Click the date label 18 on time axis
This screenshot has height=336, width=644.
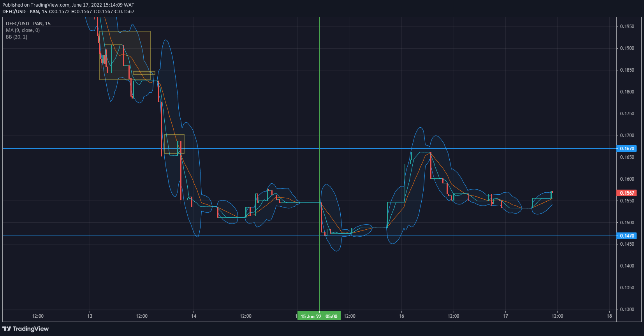click(609, 316)
